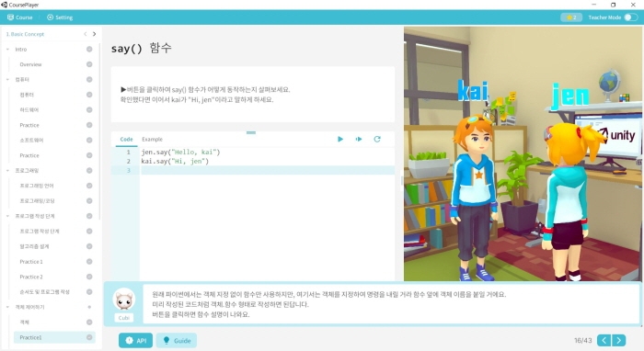Image resolution: width=644 pixels, height=351 pixels.
Task: Click code line kai.say("Hi, jen")
Action: 175,161
